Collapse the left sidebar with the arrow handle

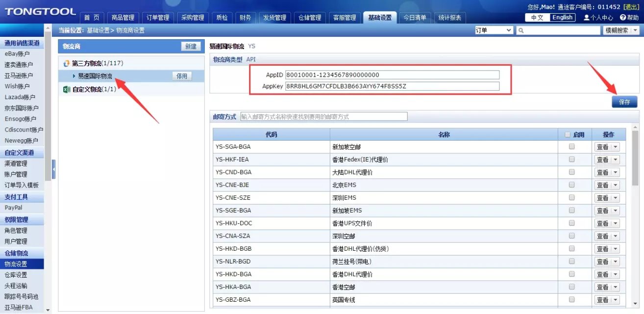click(54, 169)
